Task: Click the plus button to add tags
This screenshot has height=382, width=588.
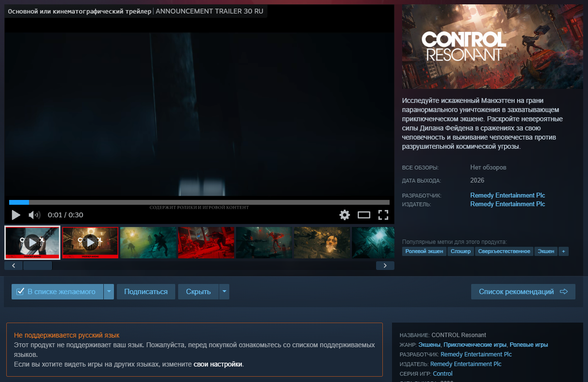Action: 563,251
